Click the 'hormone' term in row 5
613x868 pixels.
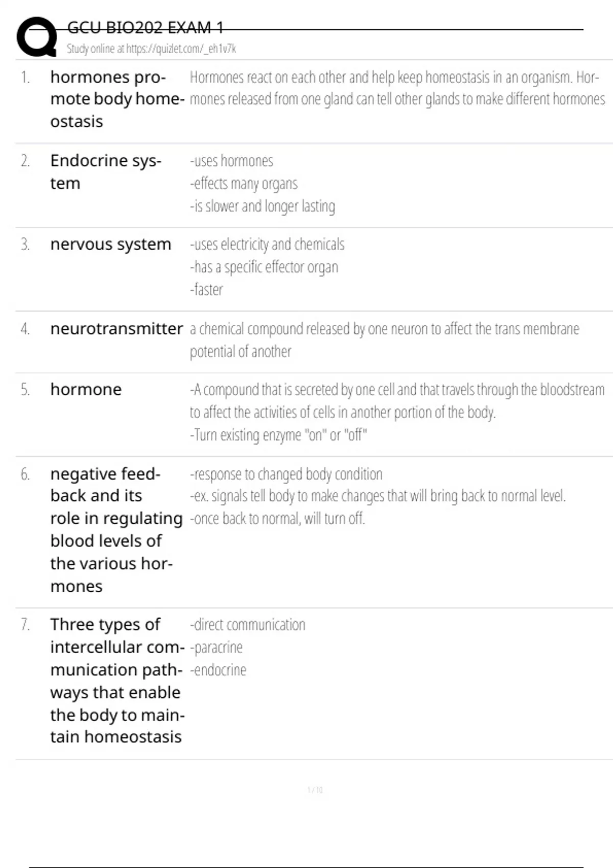click(x=86, y=390)
